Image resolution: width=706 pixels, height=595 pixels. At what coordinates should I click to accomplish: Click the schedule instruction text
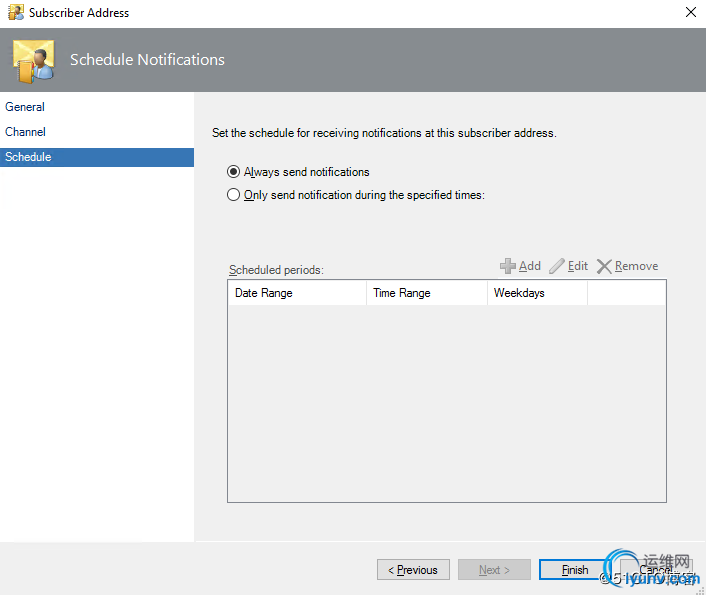click(x=384, y=133)
